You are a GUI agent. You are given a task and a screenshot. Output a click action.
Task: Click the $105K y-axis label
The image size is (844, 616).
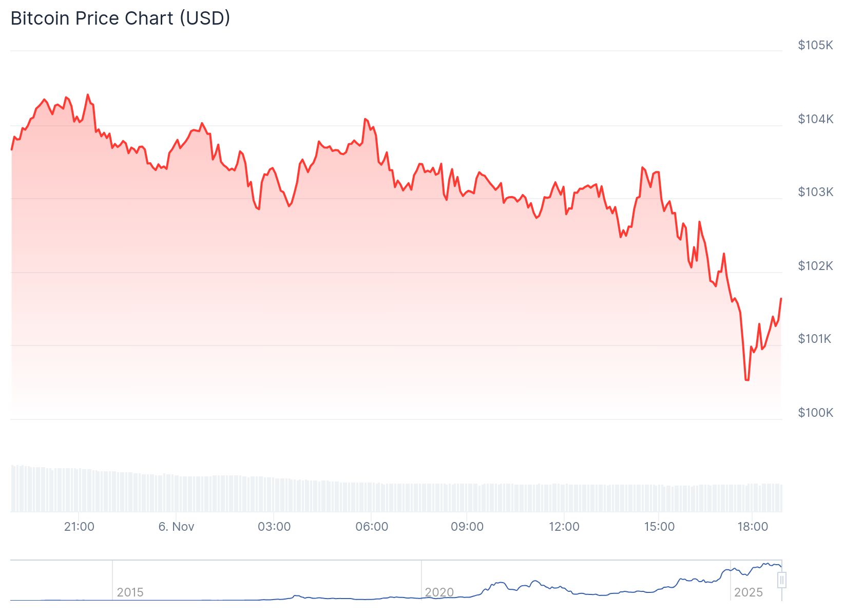click(815, 45)
